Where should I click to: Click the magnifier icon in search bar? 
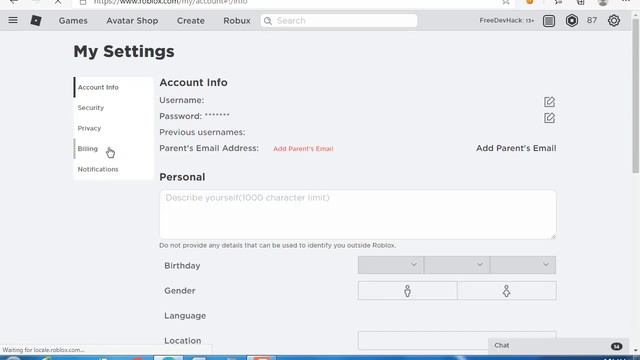point(268,21)
